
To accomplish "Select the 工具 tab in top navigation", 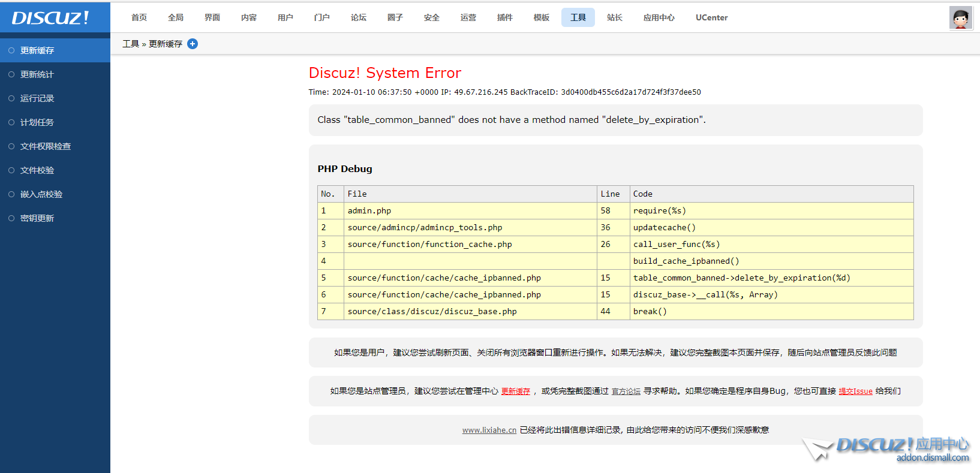I will (578, 17).
